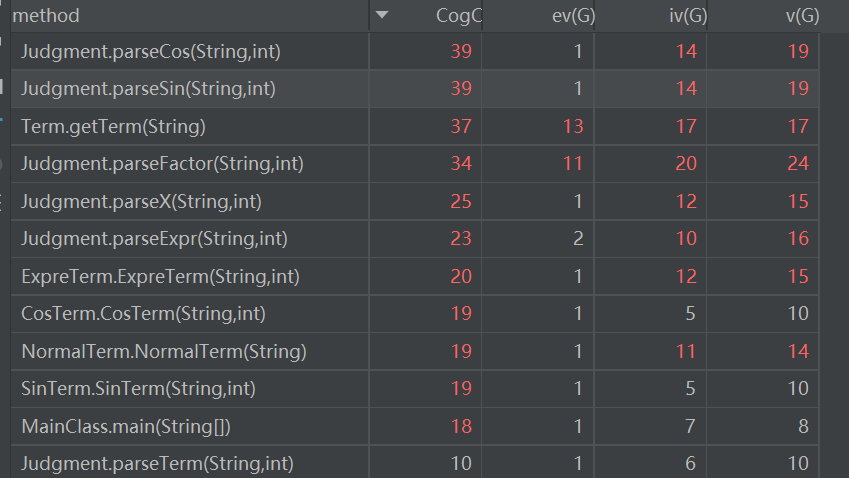Click v(G) value 24 for parseFactor

(798, 163)
